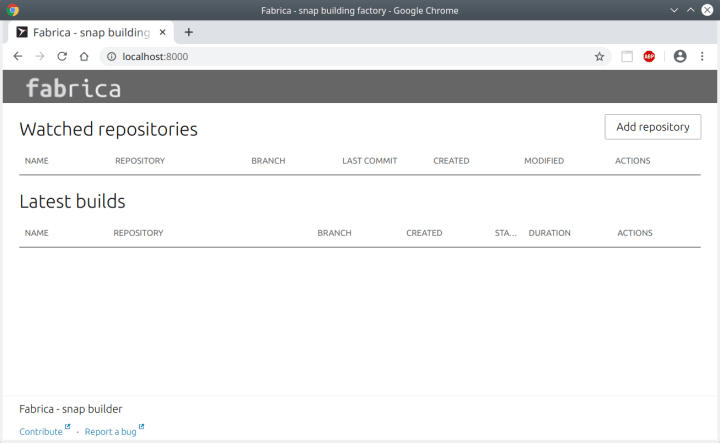Open the browser home page icon

coord(84,56)
